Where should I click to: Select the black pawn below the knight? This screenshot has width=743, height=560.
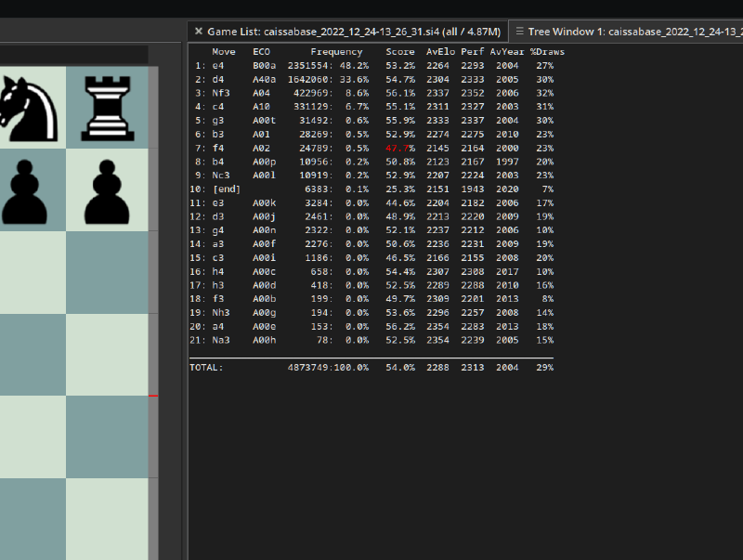[x=26, y=189]
